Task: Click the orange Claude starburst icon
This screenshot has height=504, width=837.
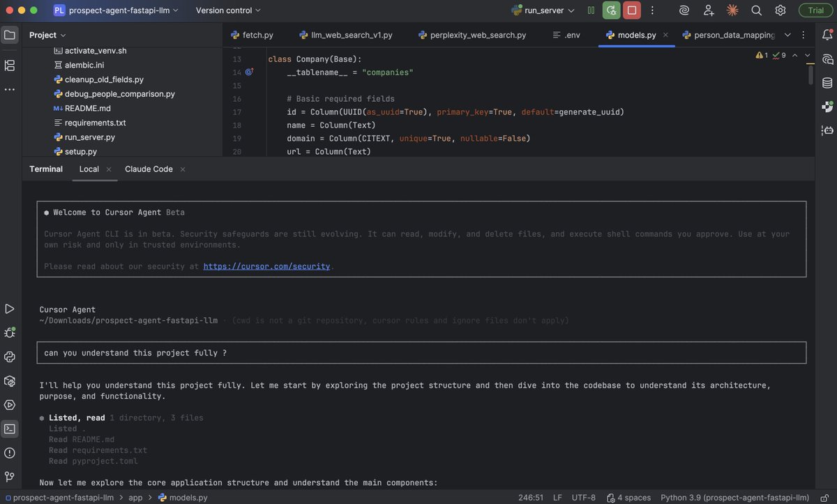Action: coord(732,10)
